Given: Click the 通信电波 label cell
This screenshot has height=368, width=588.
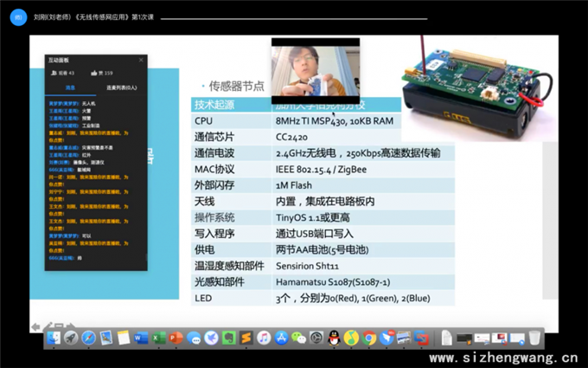Looking at the screenshot, I should (232, 153).
